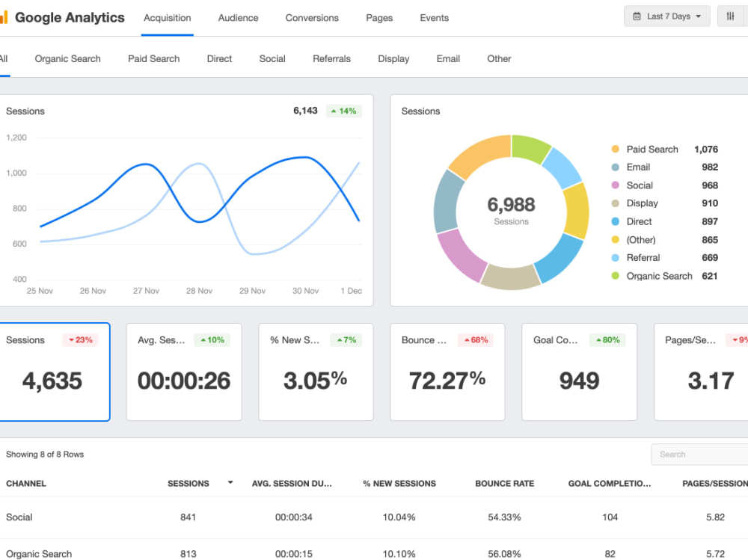Click the 28 Nov date on chart axis
748x560 pixels.
pos(199,291)
